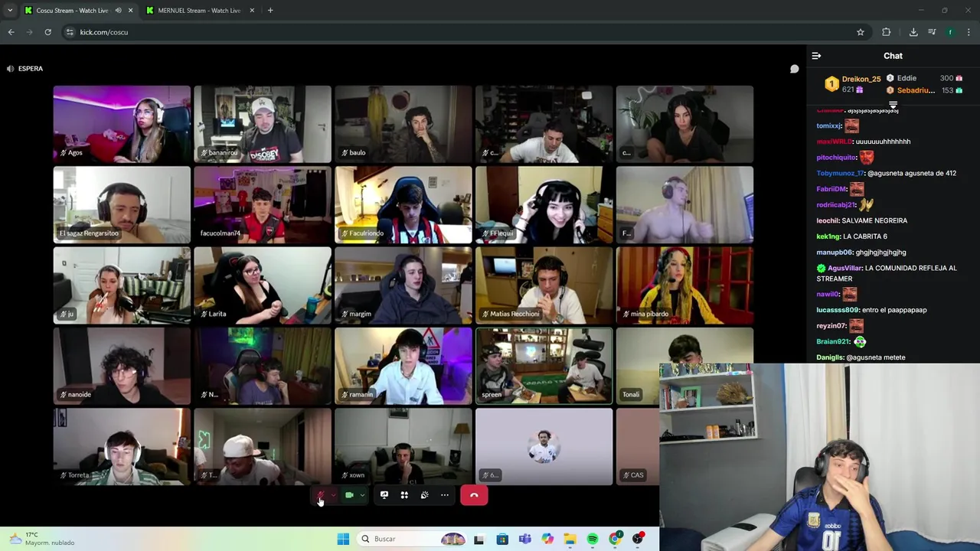Click username Tobymunoz_17 in chat

(840, 173)
